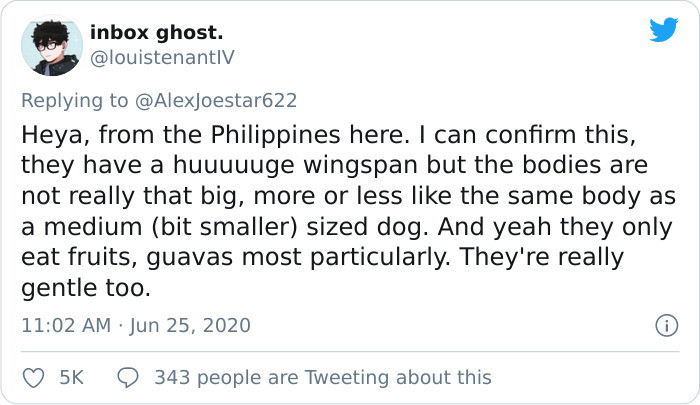The image size is (700, 405).
Task: Click the date Jun 25, 2020
Action: point(190,326)
